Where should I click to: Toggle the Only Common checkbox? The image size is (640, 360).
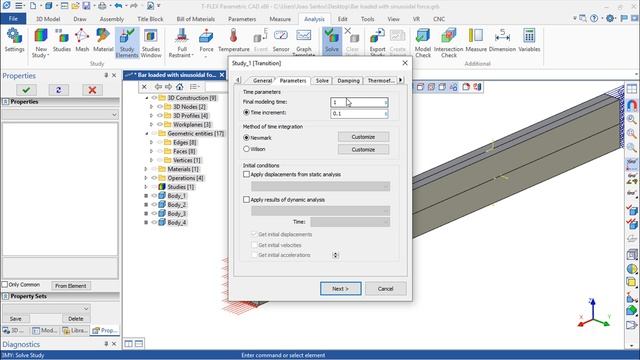(5, 284)
